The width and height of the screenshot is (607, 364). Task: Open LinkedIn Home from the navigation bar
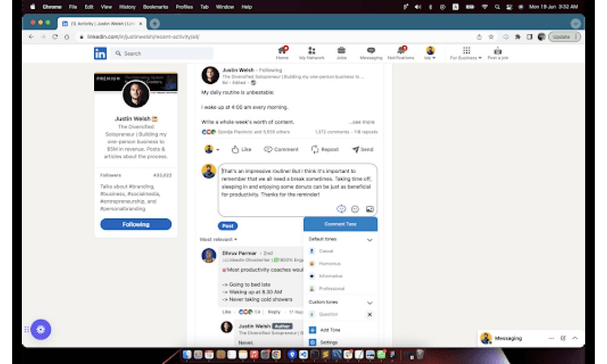point(282,53)
